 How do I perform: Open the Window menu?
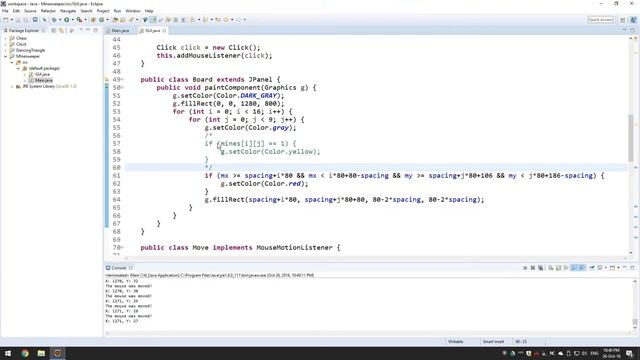[x=133, y=11]
